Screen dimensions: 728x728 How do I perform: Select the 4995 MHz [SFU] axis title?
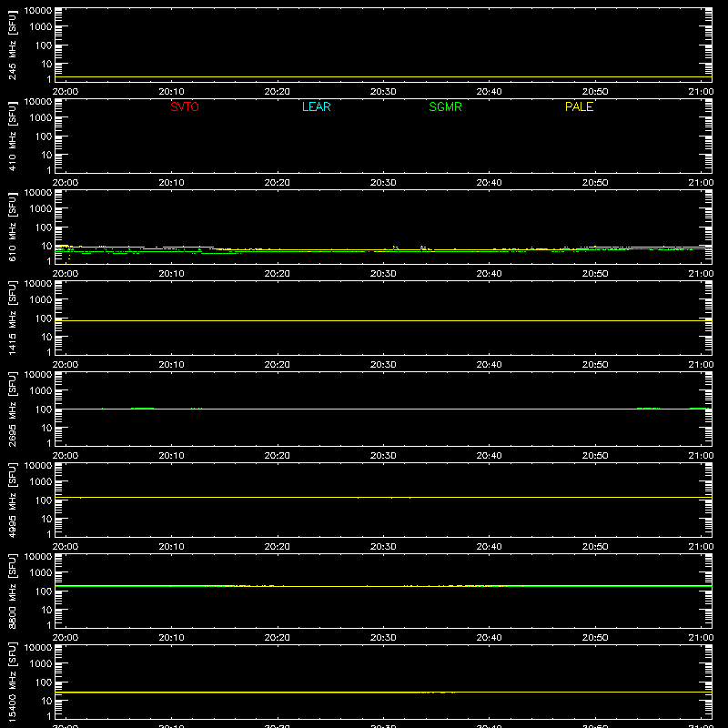[13, 500]
